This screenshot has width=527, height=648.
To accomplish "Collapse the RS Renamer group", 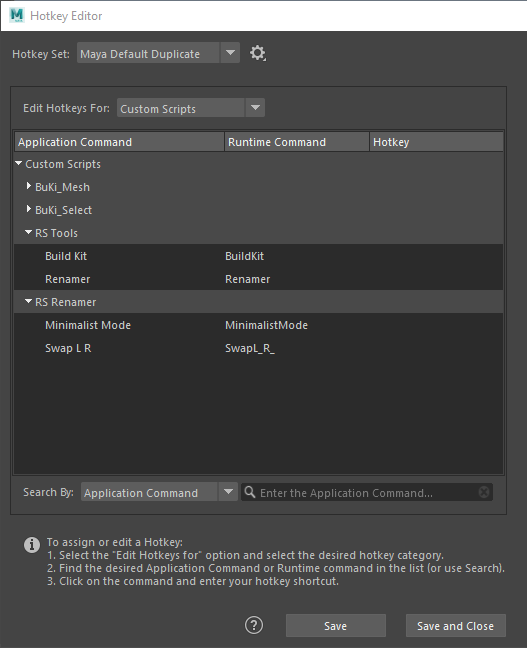I will click(28, 302).
